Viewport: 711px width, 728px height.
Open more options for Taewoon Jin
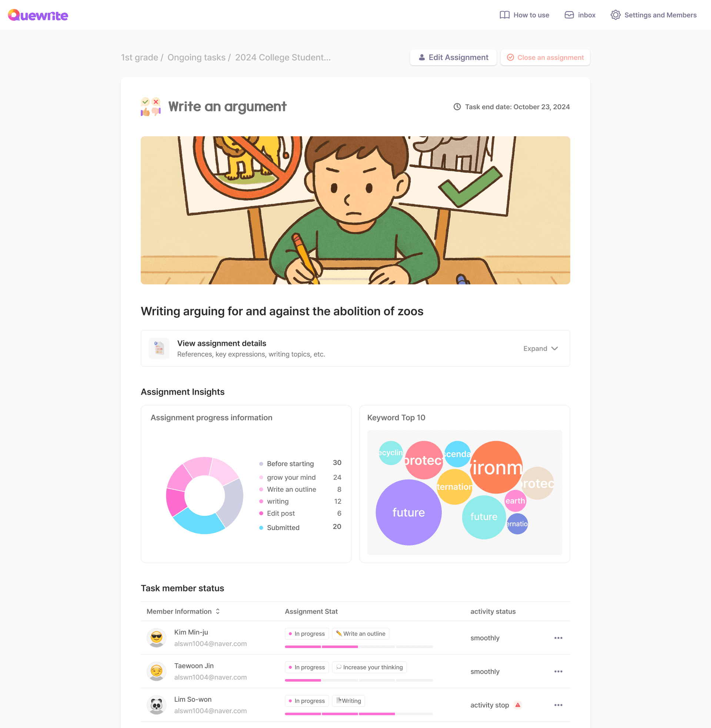click(x=558, y=671)
